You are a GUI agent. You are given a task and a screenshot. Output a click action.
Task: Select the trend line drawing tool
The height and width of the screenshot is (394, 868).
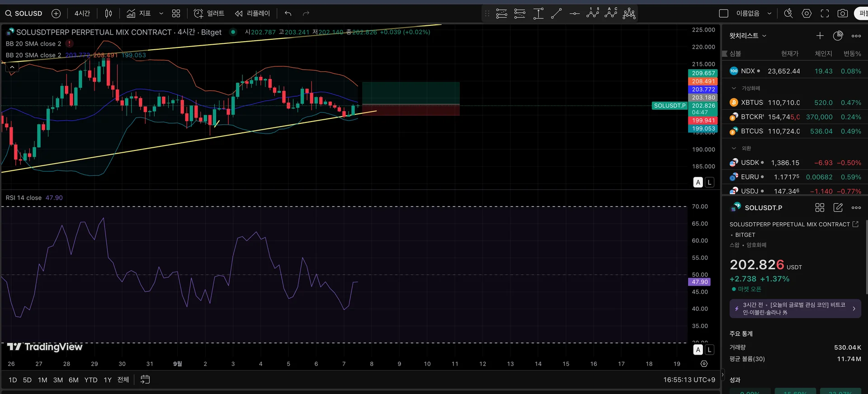pyautogui.click(x=557, y=14)
